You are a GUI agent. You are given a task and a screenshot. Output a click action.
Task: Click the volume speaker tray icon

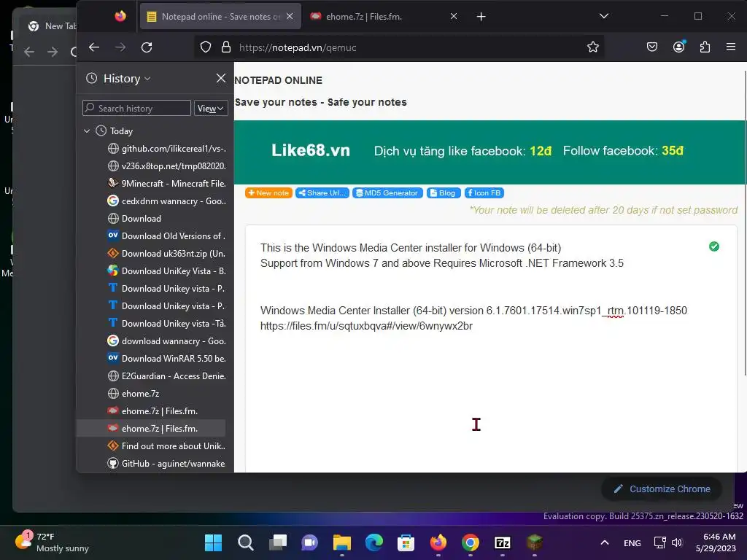(x=677, y=542)
